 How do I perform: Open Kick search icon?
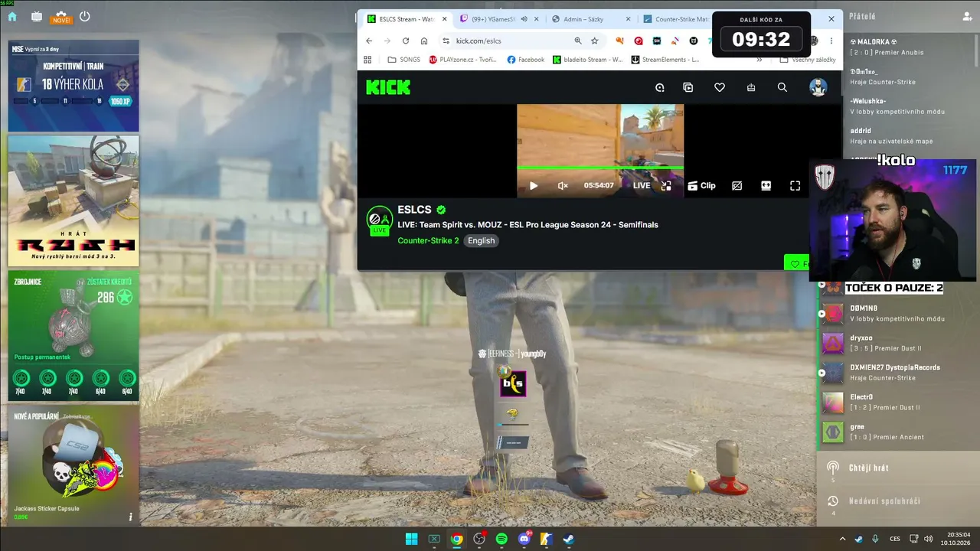click(x=782, y=87)
